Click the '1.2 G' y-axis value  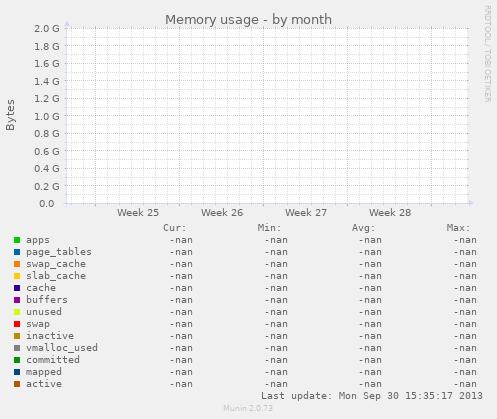tap(47, 99)
